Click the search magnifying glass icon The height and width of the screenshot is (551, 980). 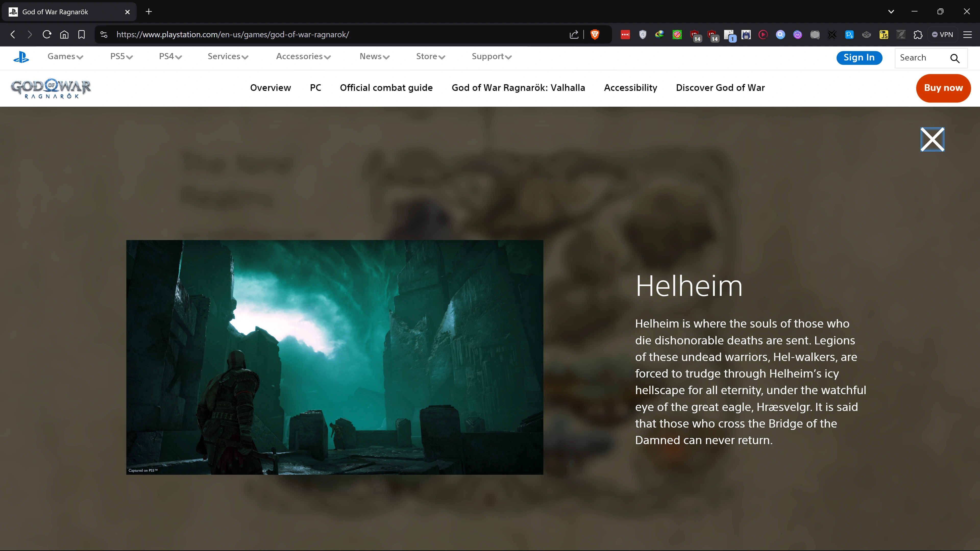954,58
